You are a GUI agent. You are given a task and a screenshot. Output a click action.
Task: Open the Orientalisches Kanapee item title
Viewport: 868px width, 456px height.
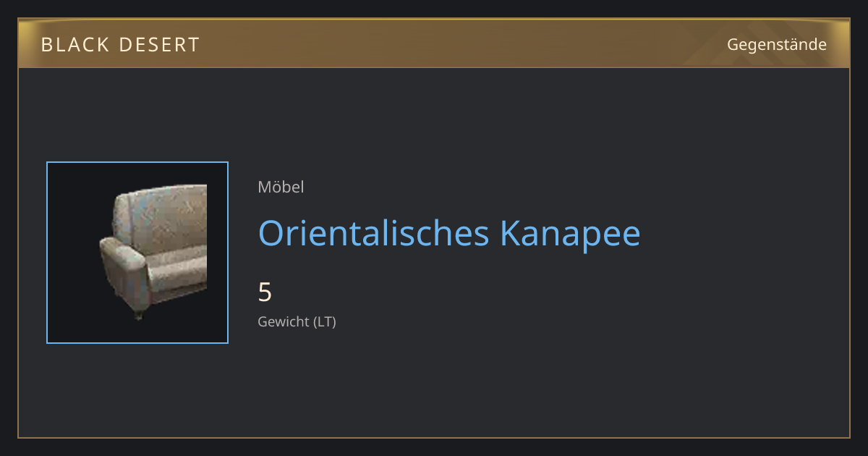coord(449,233)
